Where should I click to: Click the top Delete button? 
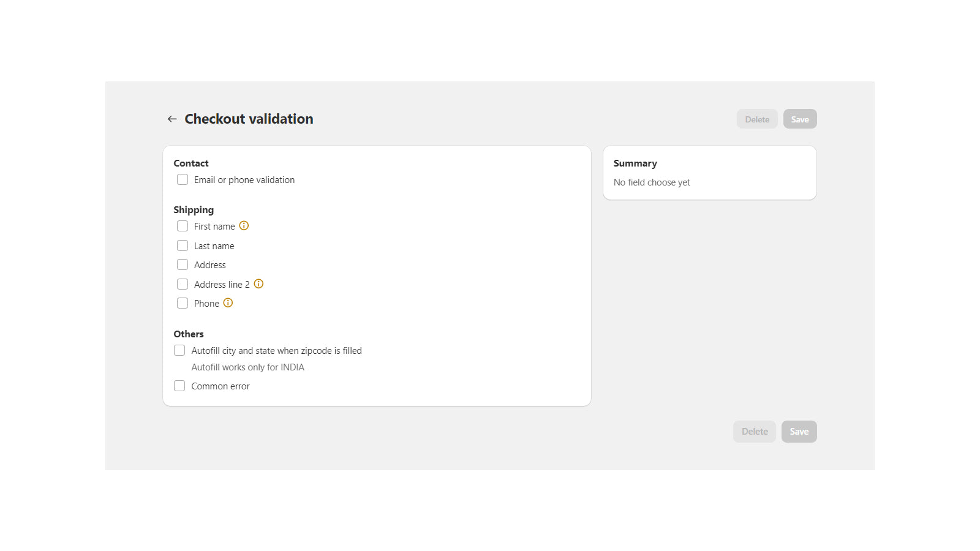tap(757, 119)
